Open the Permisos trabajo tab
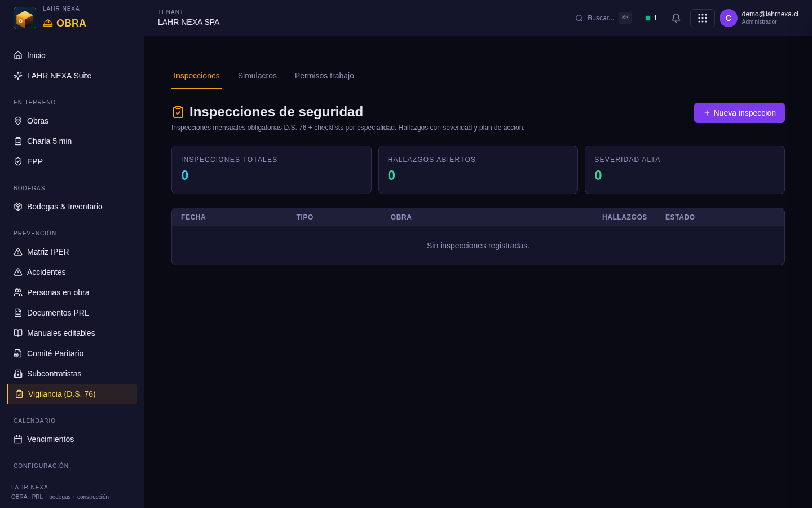Viewport: 812px width, 508px height. (x=324, y=76)
